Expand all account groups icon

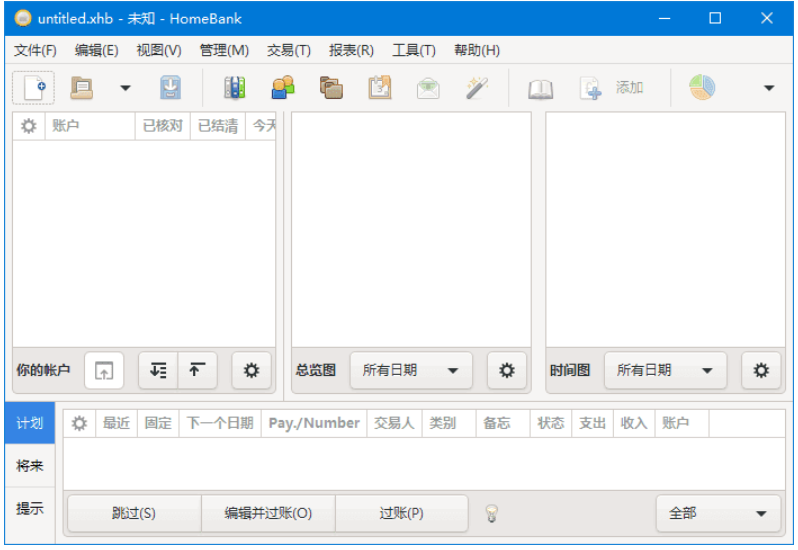click(x=158, y=370)
